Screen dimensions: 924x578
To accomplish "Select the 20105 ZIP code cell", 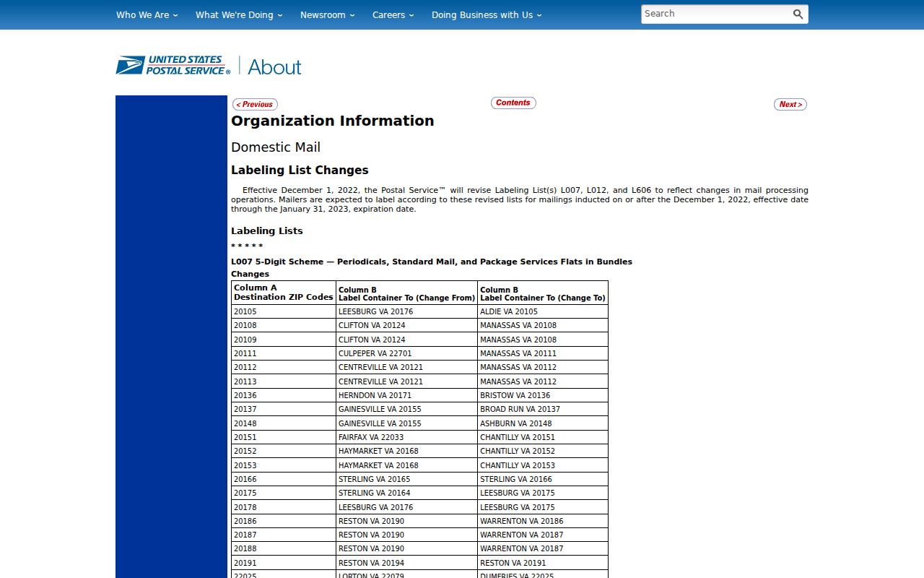I will [284, 311].
